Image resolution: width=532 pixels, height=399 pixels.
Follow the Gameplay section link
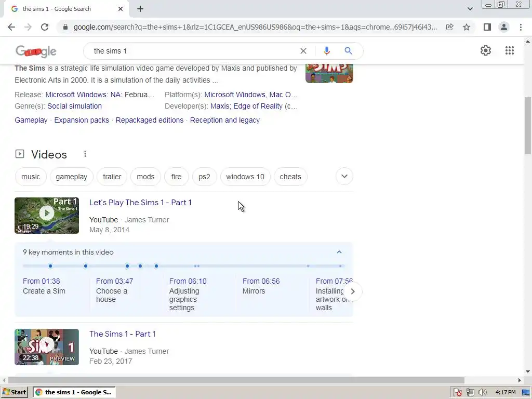[x=31, y=120]
